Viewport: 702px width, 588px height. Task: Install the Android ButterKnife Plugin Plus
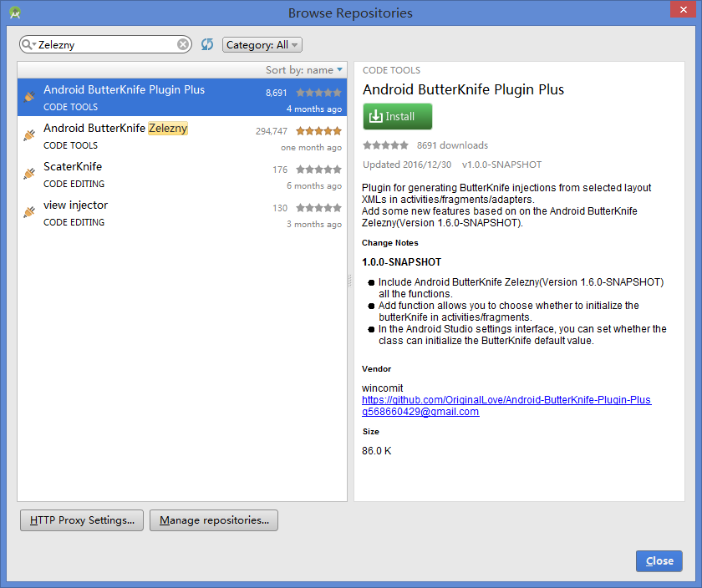tap(398, 117)
